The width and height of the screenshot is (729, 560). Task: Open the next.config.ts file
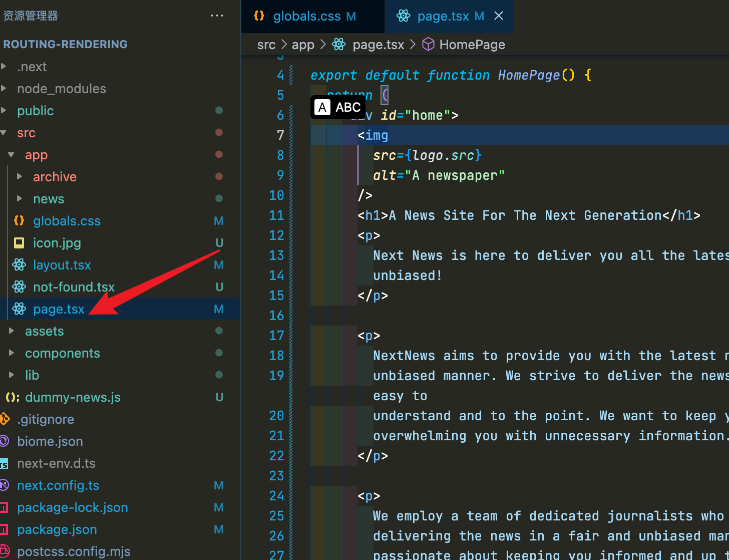(58, 485)
